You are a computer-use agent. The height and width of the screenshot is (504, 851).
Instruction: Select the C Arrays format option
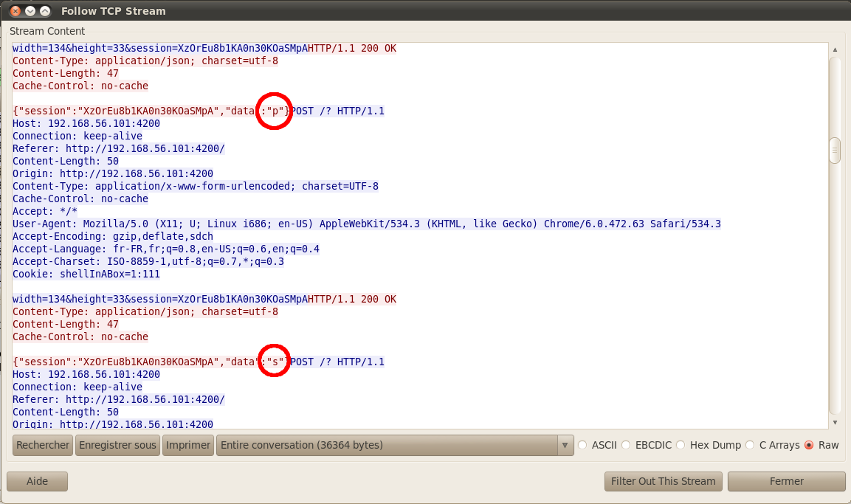coord(750,445)
